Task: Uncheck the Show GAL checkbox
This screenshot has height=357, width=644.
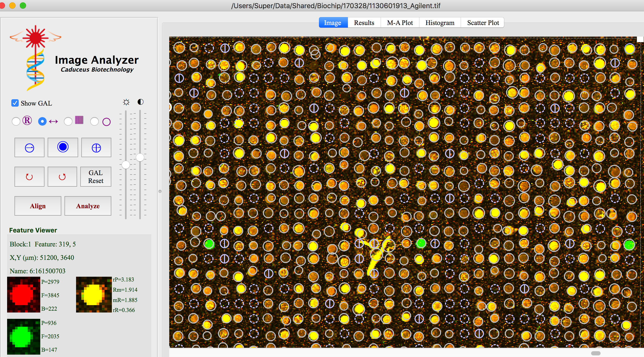Action: pyautogui.click(x=15, y=103)
